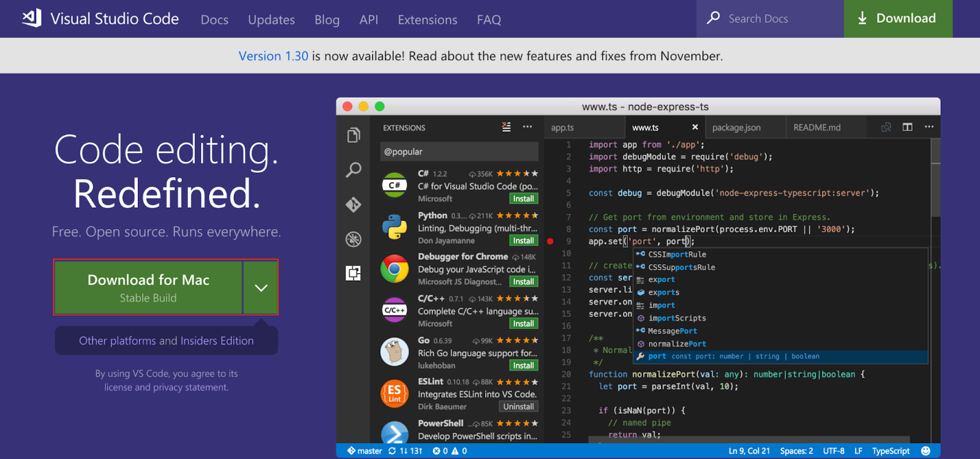This screenshot has width=980, height=459.
Task: Click the editor vertical scrollbar
Action: (x=935, y=178)
